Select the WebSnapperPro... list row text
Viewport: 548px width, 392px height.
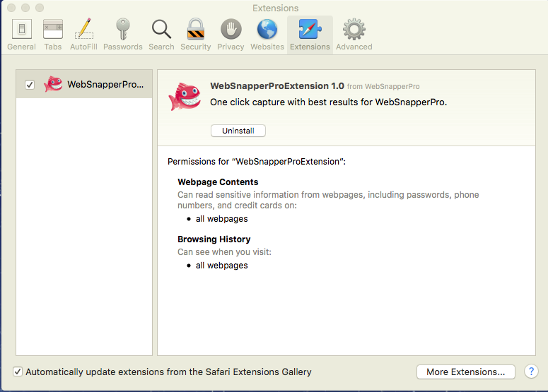(x=105, y=85)
